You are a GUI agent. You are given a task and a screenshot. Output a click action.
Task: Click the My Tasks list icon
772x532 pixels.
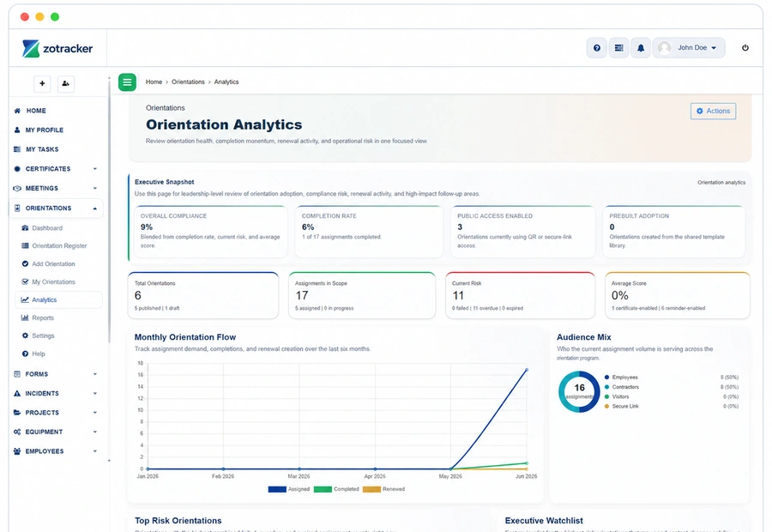(x=17, y=149)
